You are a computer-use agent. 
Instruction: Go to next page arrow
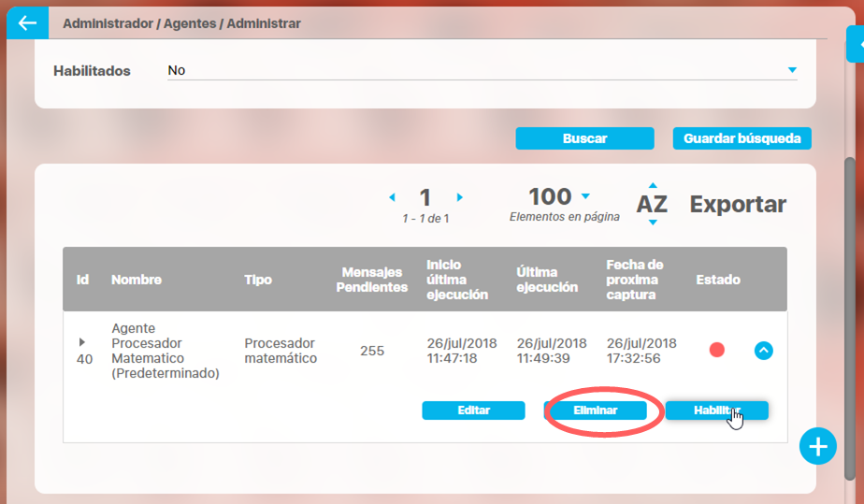pyautogui.click(x=460, y=197)
